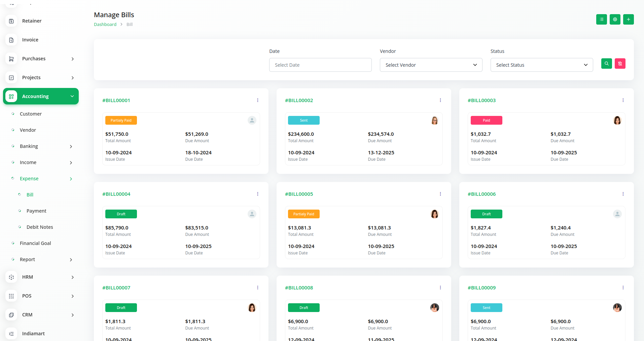Open the Select Vendor dropdown

[x=431, y=65]
